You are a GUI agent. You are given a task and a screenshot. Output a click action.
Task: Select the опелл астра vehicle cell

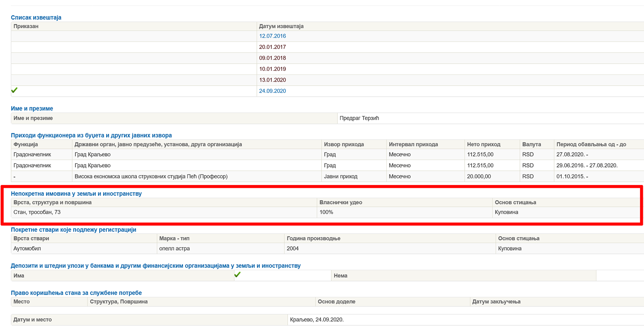tap(175, 248)
